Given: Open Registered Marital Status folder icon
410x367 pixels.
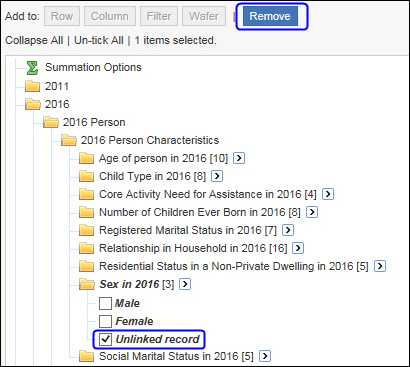Looking at the screenshot, I should (87, 230).
